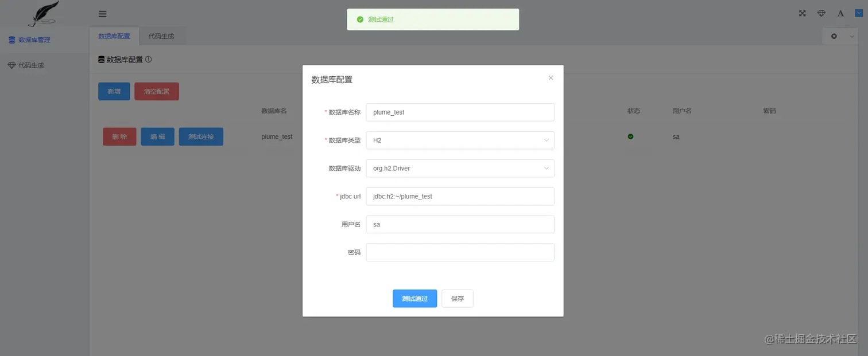Viewport: 868px width, 356px height.
Task: Click the 编辑 button for plume_test
Action: [x=157, y=136]
